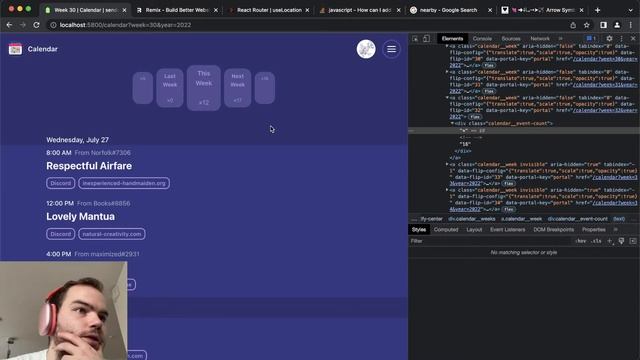The image size is (640, 360).
Task: Focus the styles Filter input field
Action: [x=490, y=241]
